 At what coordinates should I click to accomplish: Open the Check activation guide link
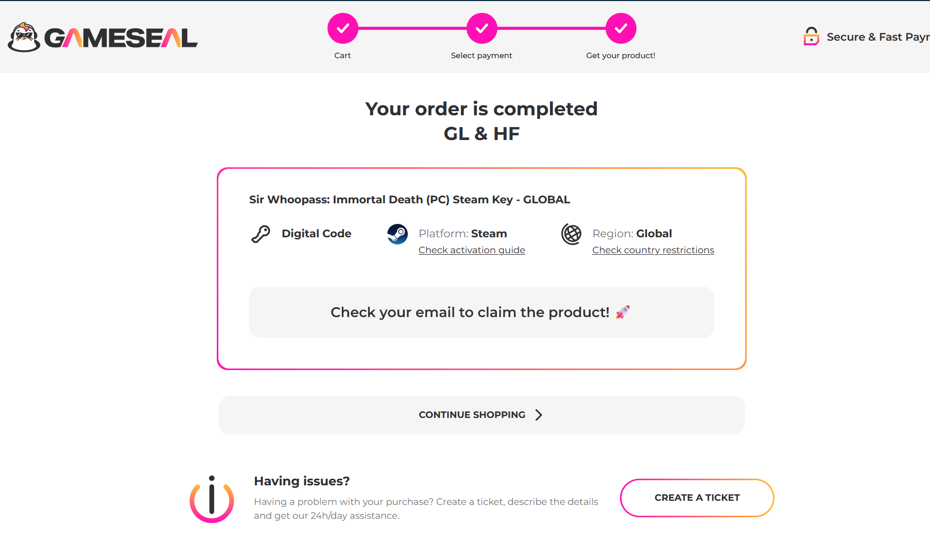(472, 250)
